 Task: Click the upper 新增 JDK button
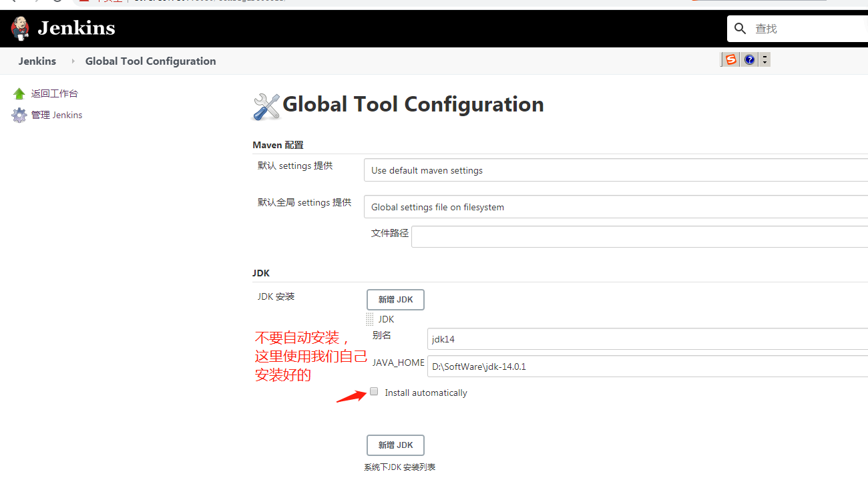[395, 300]
